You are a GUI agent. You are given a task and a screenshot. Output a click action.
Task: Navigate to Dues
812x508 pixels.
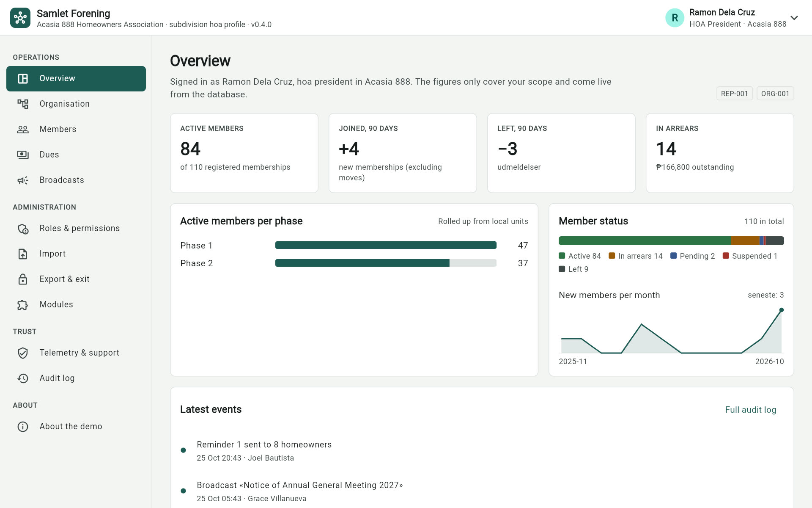76,155
